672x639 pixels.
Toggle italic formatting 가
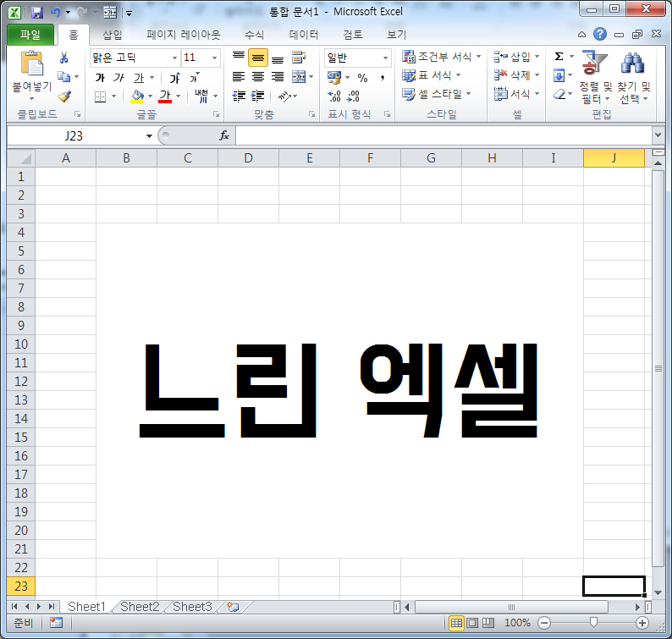click(118, 78)
